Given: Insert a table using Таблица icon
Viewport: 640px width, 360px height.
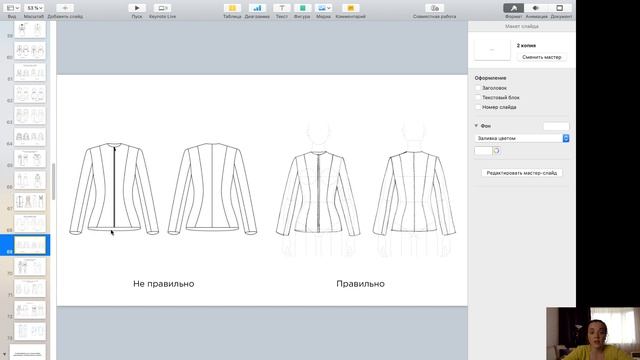Looking at the screenshot, I should coord(232,8).
